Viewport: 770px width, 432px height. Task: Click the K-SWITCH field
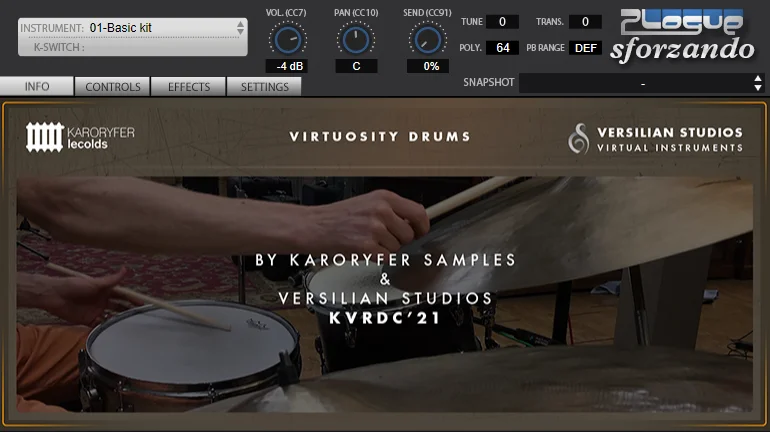133,47
